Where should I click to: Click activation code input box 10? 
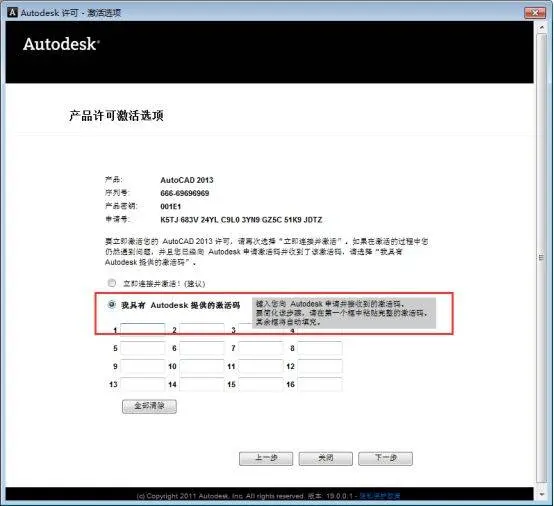(x=202, y=366)
